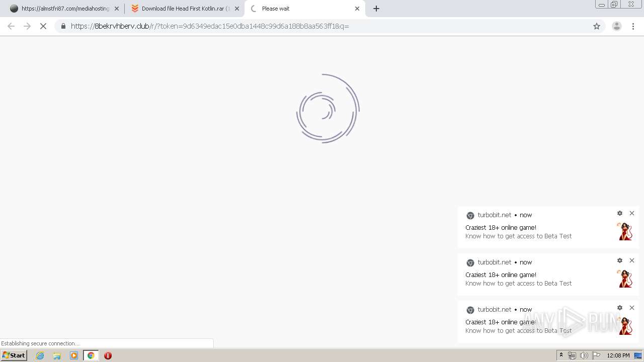
Task: Click turbobit.net label in third notification
Action: tap(494, 310)
